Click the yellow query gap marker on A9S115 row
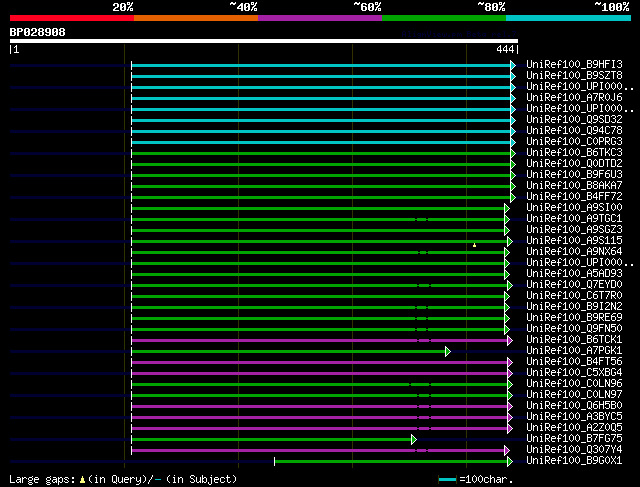This screenshot has width=640, height=487. click(474, 245)
